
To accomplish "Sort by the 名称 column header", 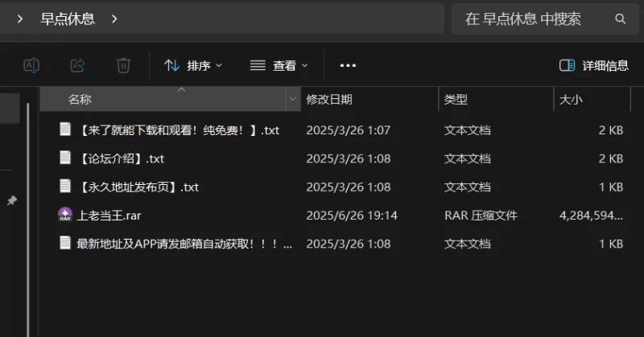I will (x=163, y=100).
